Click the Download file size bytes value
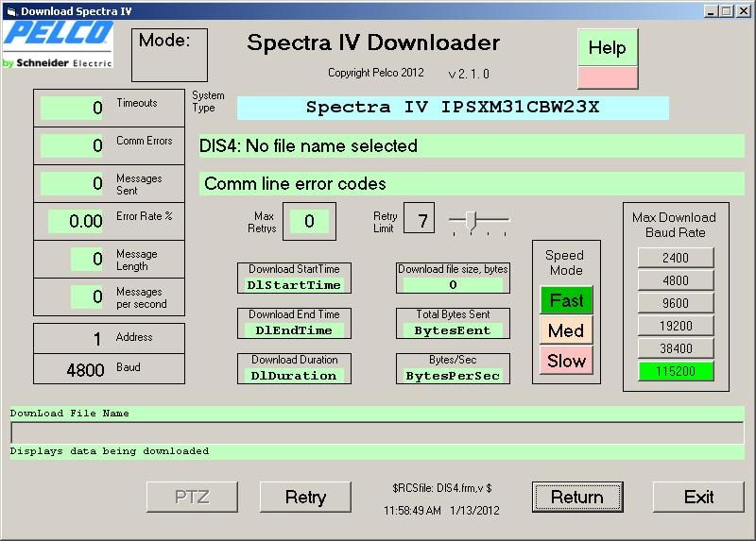Screen dimensions: 756x541 [453, 285]
